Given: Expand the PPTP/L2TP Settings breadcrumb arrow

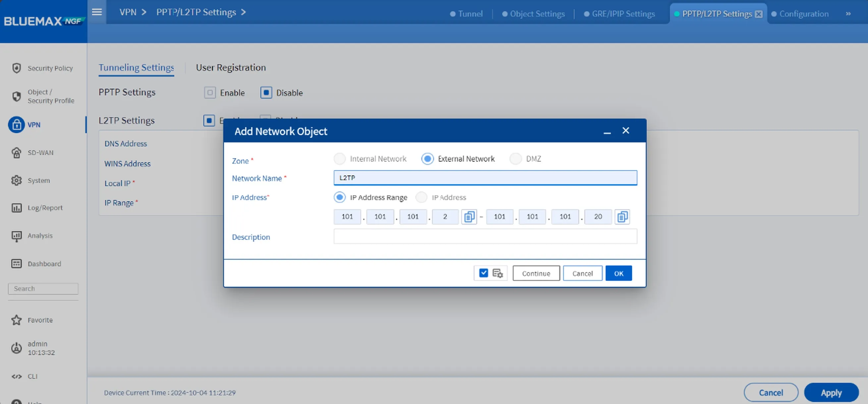Looking at the screenshot, I should tap(244, 12).
